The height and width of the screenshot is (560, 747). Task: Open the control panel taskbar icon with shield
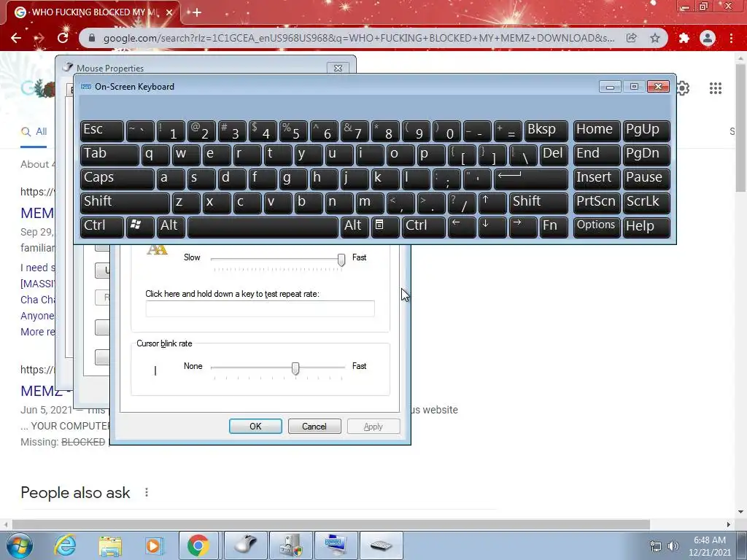(290, 545)
